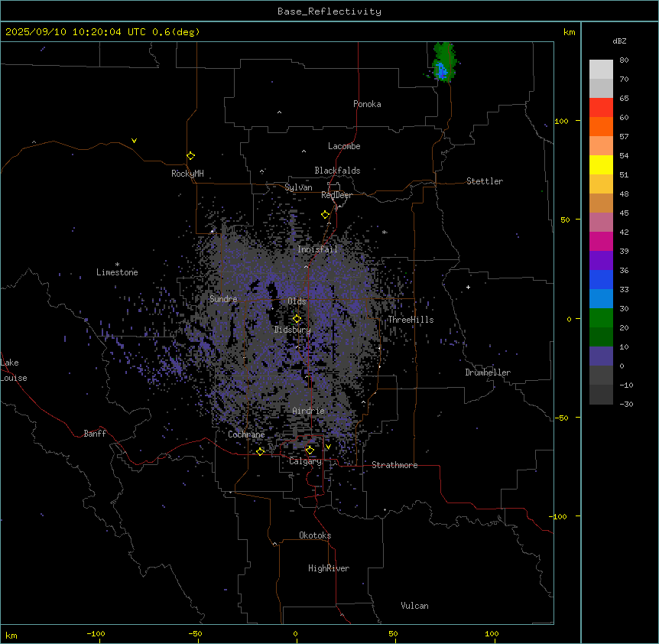The width and height of the screenshot is (659, 644).
Task: Pick the orange swatch between 60 and 57
Action: (601, 126)
